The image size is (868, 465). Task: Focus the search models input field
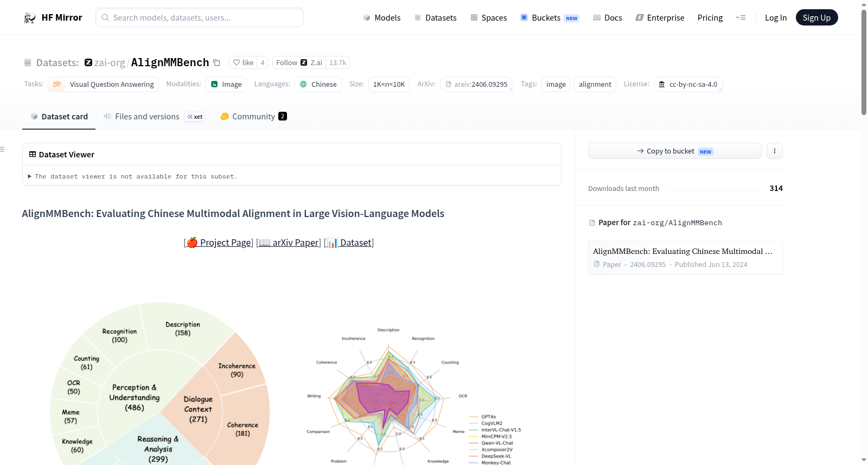tap(200, 17)
